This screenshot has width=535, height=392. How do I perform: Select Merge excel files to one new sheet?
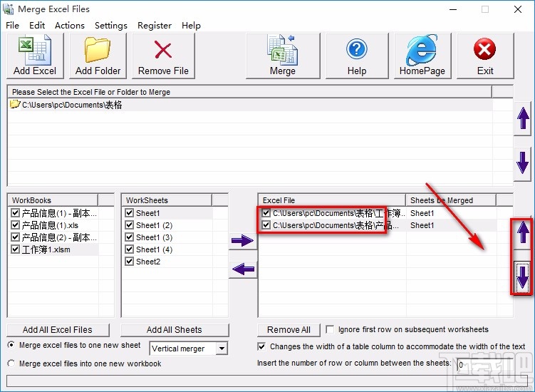point(11,345)
